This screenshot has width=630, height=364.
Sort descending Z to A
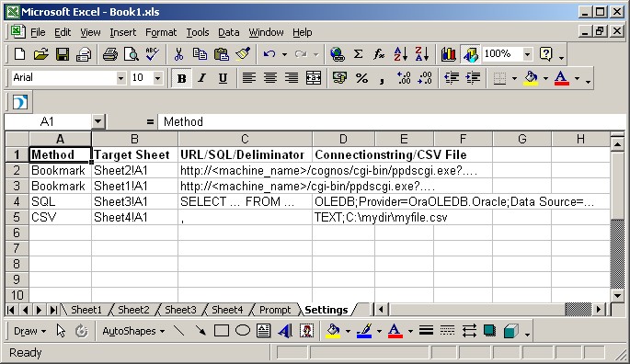422,54
